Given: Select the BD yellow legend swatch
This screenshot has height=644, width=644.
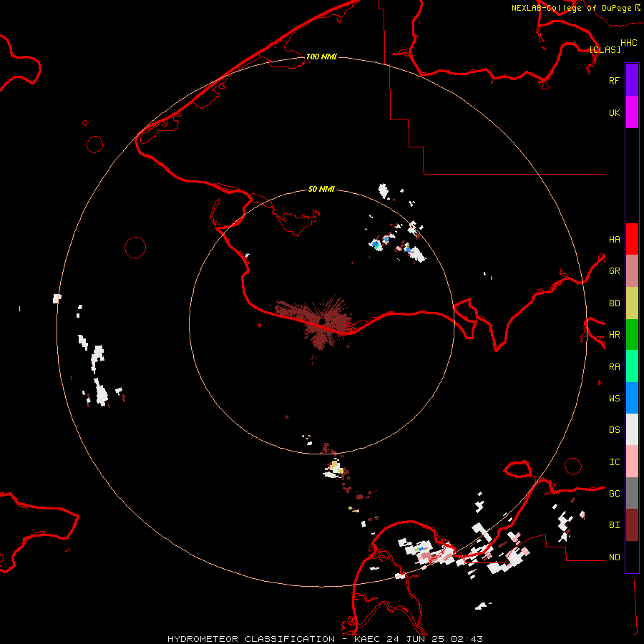Looking at the screenshot, I should (632, 303).
